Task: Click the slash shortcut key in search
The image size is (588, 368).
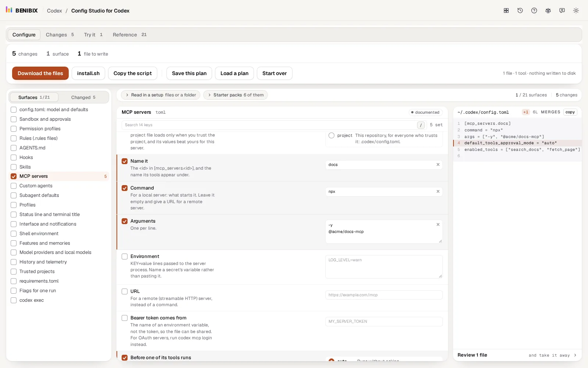Action: [x=421, y=125]
